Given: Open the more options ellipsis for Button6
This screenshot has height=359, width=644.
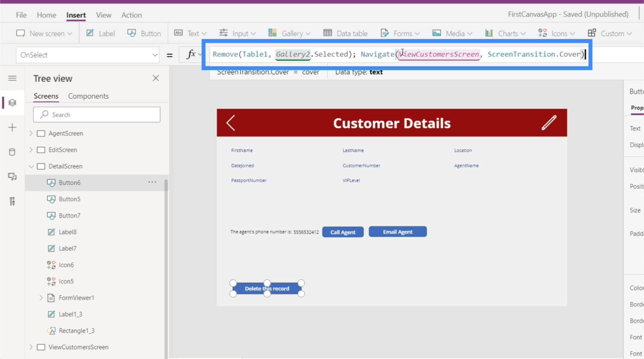Looking at the screenshot, I should coord(152,182).
